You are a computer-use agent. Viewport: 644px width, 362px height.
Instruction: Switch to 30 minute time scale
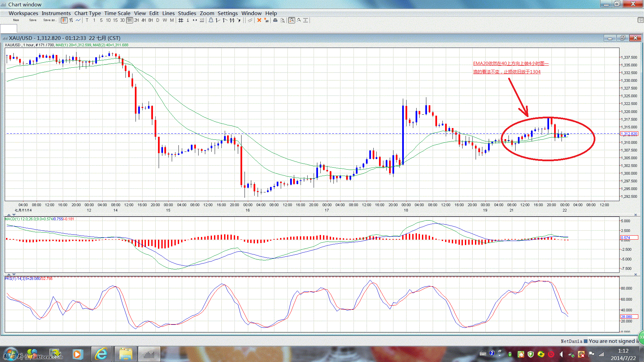(122, 20)
